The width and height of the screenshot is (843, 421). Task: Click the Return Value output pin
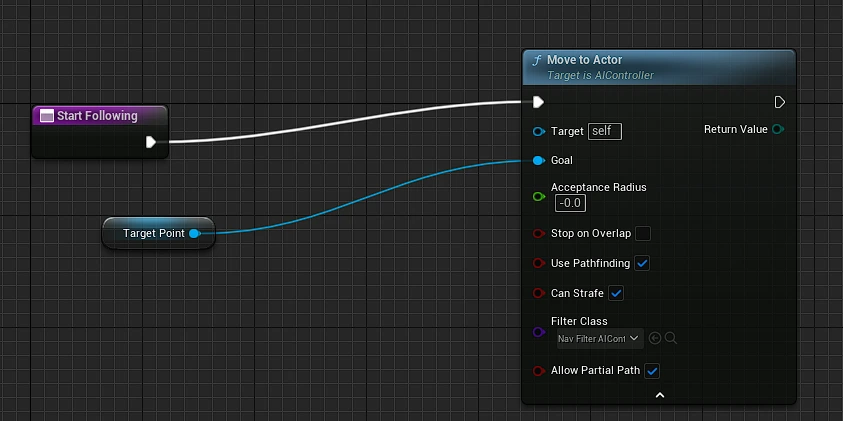778,129
